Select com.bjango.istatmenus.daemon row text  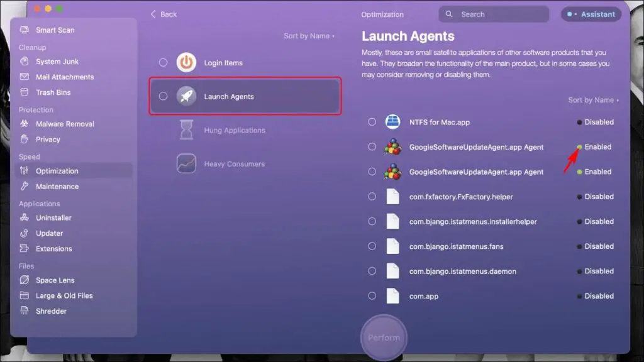tap(462, 271)
